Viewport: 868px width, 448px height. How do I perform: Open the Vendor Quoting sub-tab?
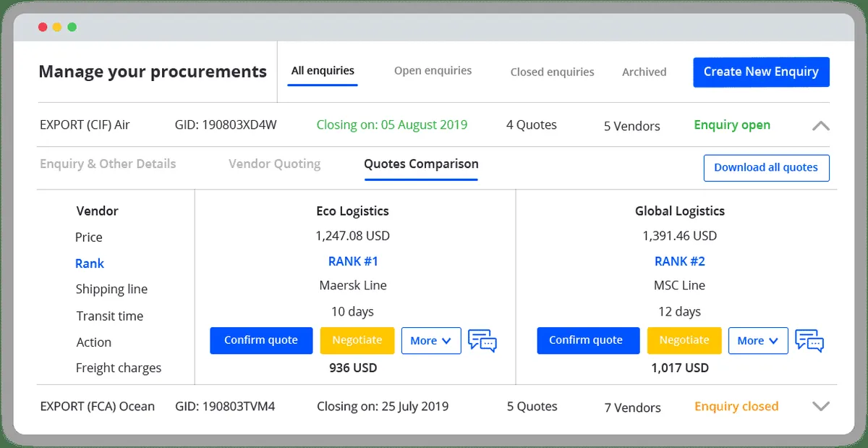(x=274, y=164)
